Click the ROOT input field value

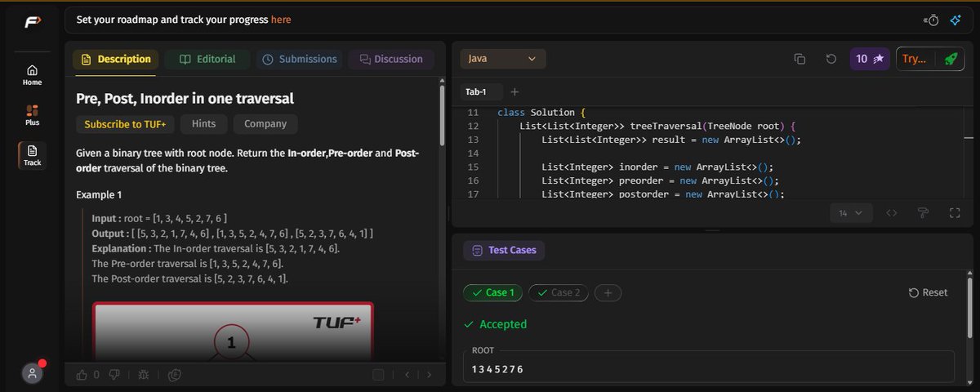(708, 366)
